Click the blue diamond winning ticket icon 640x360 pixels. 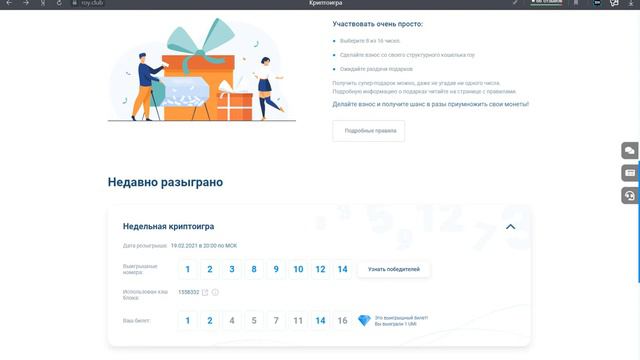pyautogui.click(x=364, y=320)
